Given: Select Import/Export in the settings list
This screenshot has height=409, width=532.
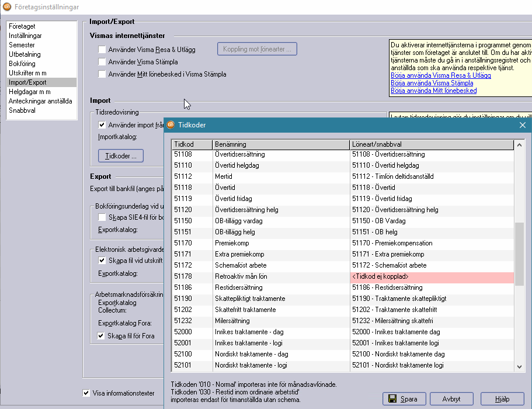Looking at the screenshot, I should 27,82.
